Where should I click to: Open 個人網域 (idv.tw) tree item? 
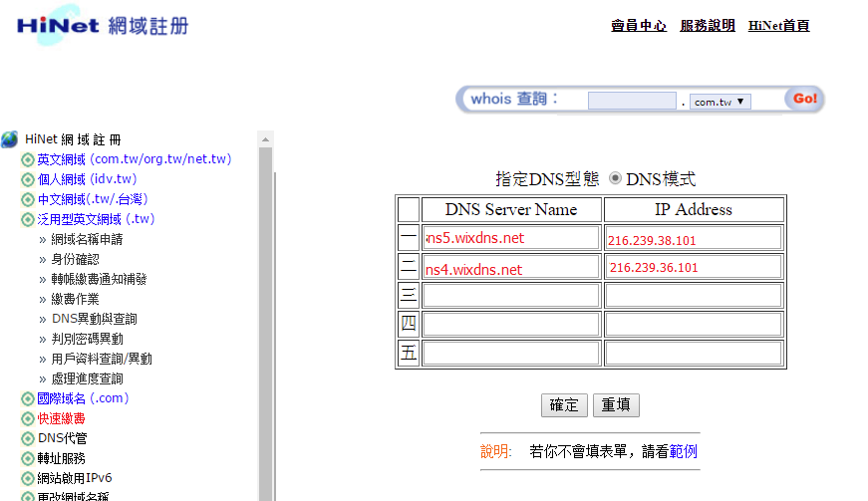(87, 179)
